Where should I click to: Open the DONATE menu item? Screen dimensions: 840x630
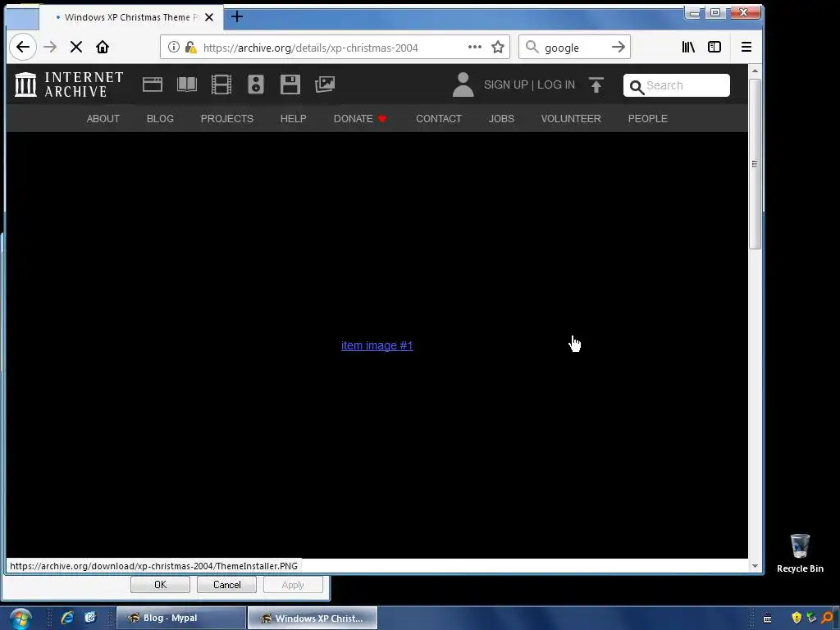tap(360, 118)
